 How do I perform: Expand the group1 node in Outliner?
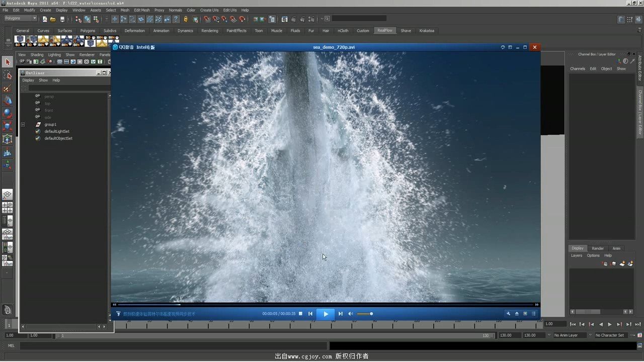click(23, 124)
